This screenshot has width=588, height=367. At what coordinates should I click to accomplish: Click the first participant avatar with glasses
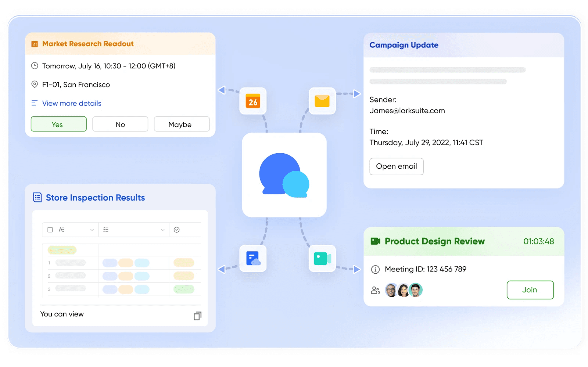coord(391,290)
